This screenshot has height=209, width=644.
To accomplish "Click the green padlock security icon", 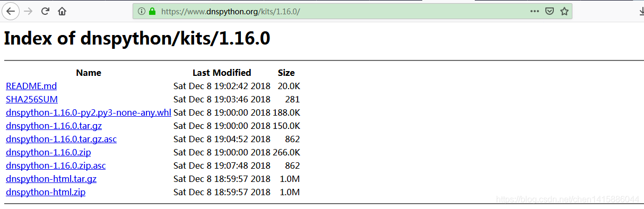I will pos(152,11).
